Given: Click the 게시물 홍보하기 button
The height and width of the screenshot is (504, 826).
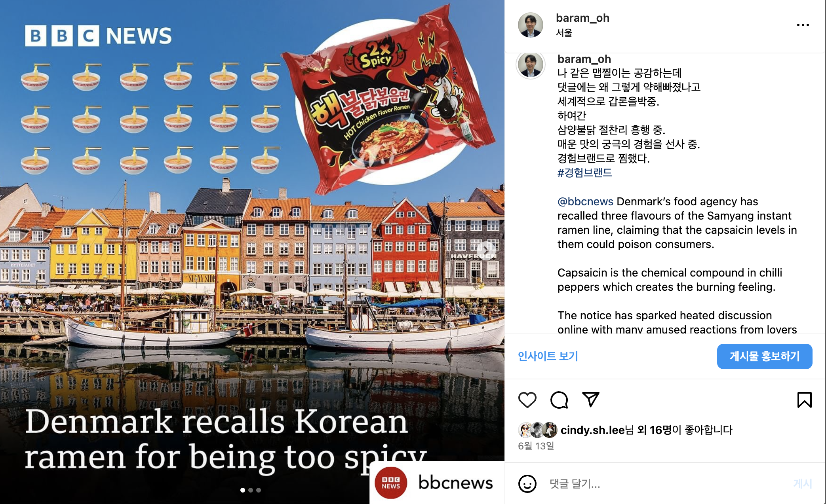Looking at the screenshot, I should [765, 356].
